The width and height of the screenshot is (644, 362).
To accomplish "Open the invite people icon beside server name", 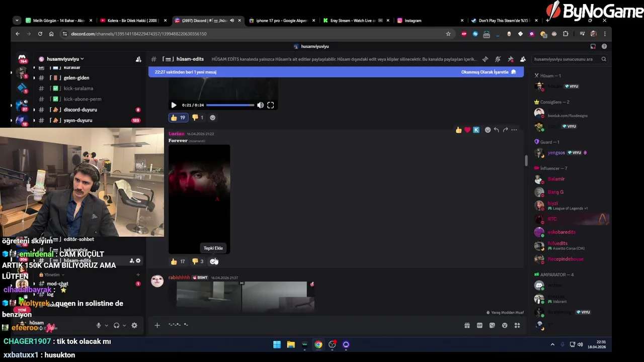I will [138, 59].
